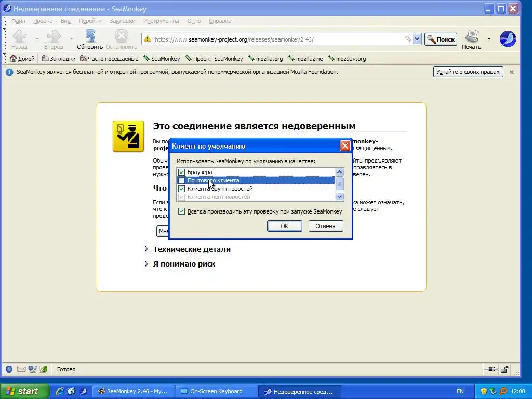Open the Перейти menu

point(90,21)
